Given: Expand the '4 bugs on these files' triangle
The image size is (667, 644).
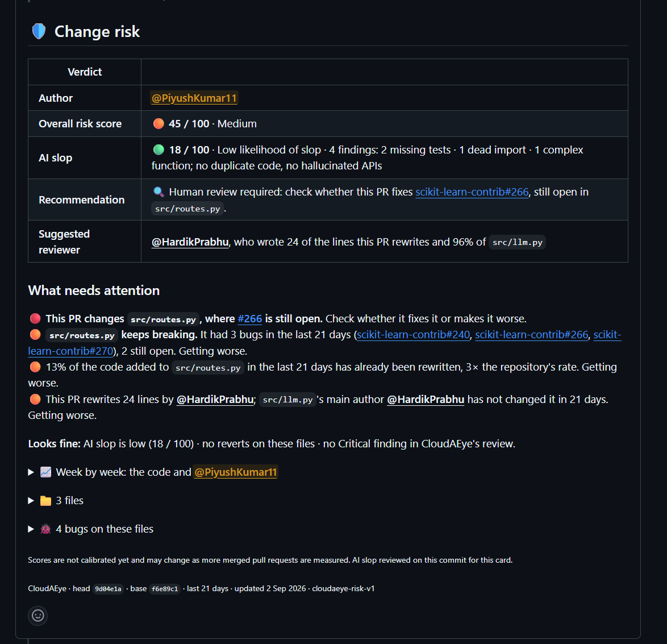Looking at the screenshot, I should 31,529.
